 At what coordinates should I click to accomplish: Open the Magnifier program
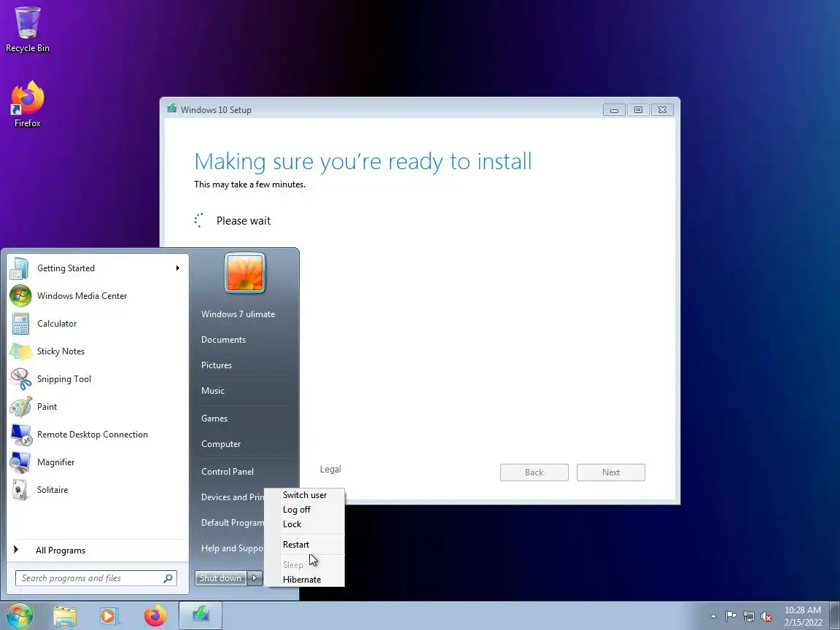coord(96,462)
